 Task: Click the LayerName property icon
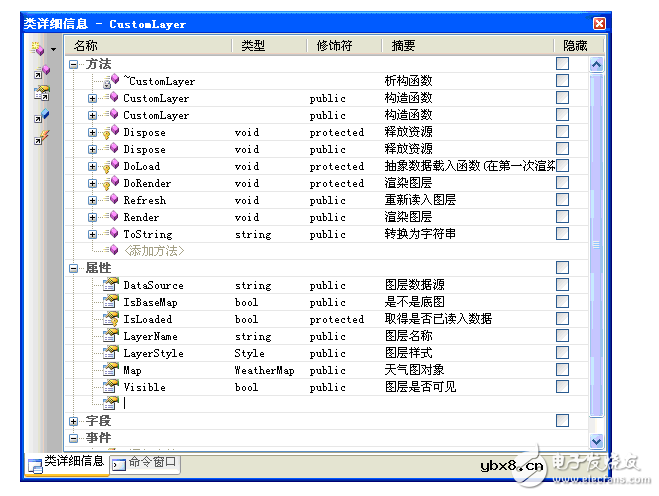[111, 335]
